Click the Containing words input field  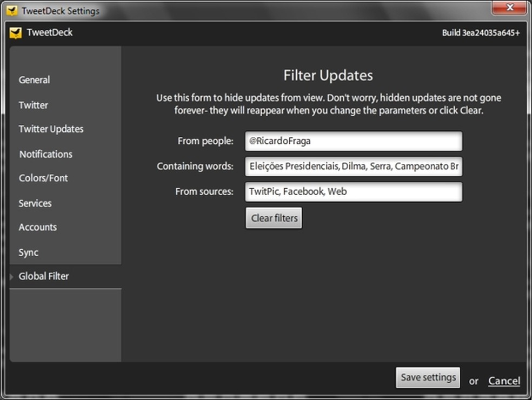coord(354,166)
